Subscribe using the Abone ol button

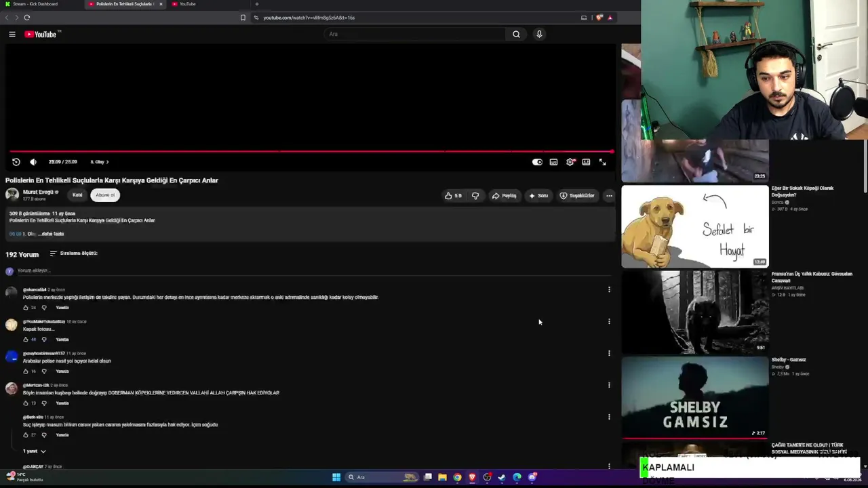click(105, 195)
